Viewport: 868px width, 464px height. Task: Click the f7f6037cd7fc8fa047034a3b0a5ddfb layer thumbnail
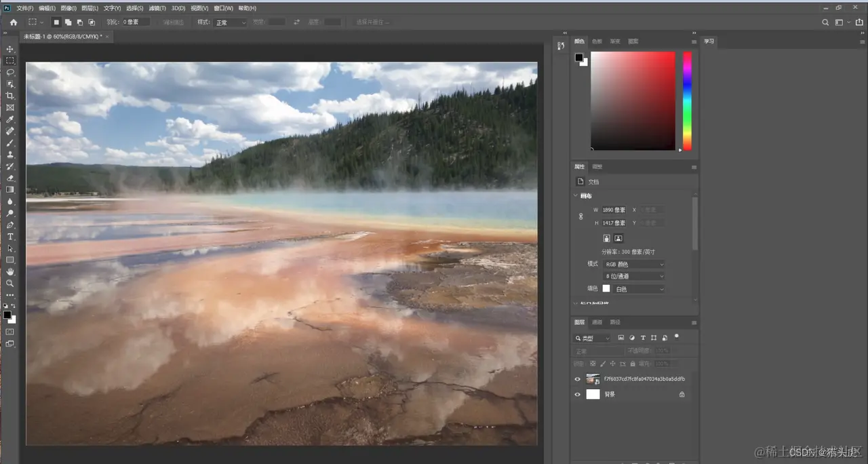(593, 379)
